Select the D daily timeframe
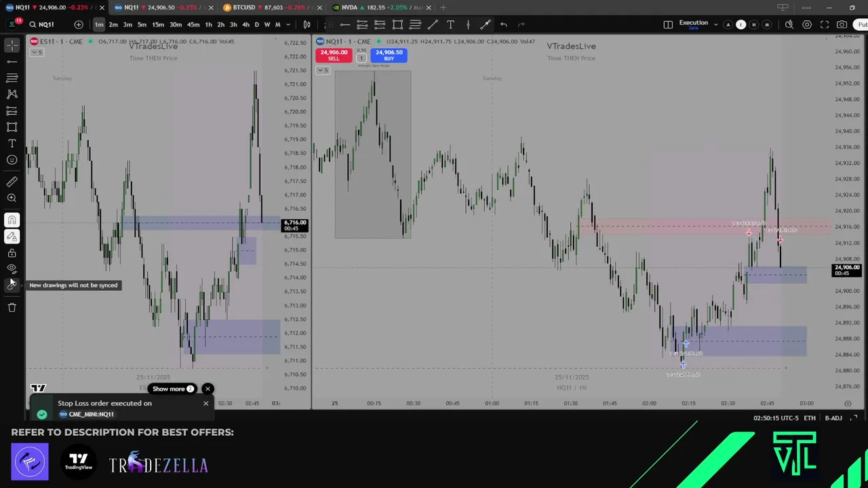 coord(256,24)
